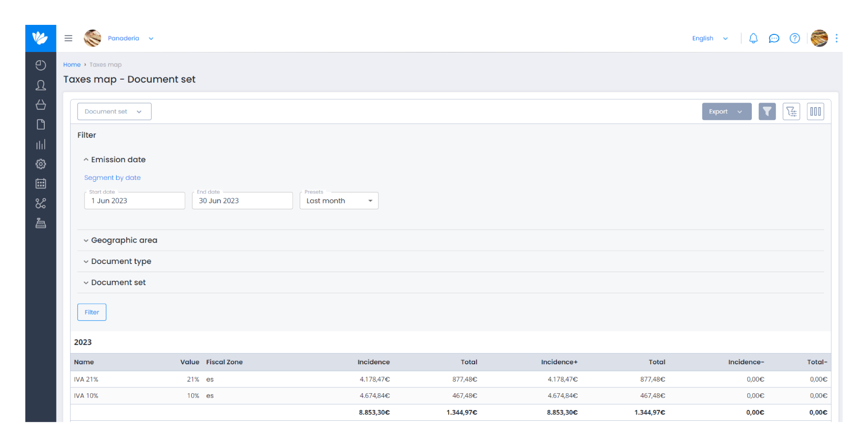Open the Export dropdown button

pos(726,112)
